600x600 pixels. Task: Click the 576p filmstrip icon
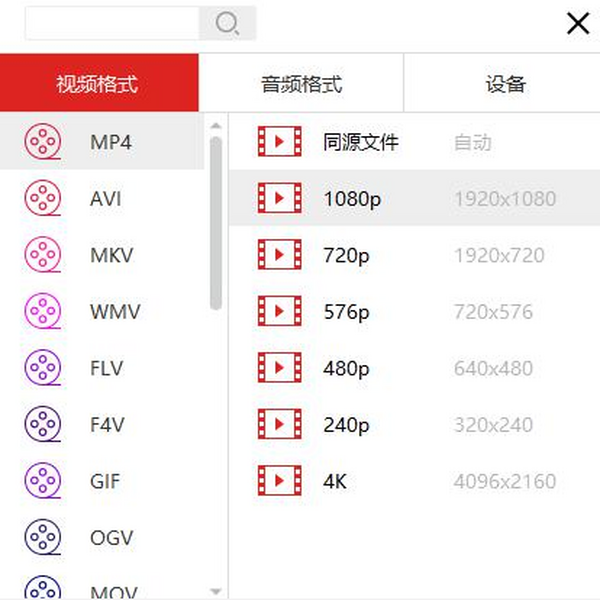tap(280, 311)
